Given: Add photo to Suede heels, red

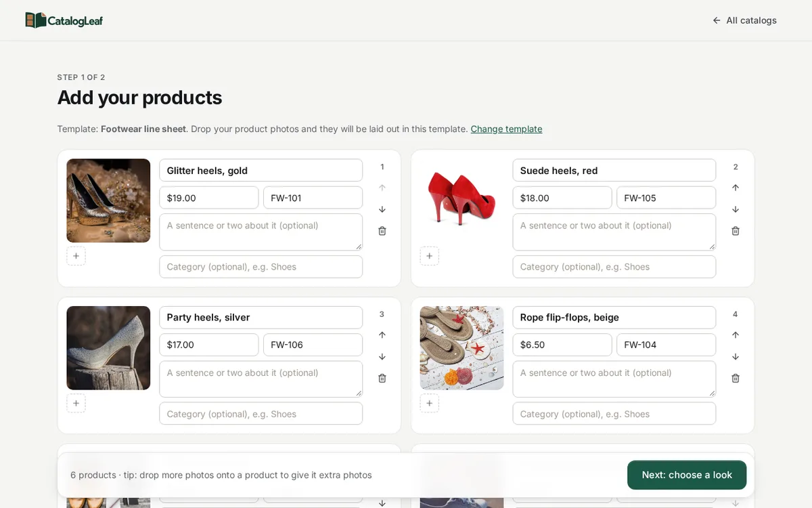Looking at the screenshot, I should (429, 256).
